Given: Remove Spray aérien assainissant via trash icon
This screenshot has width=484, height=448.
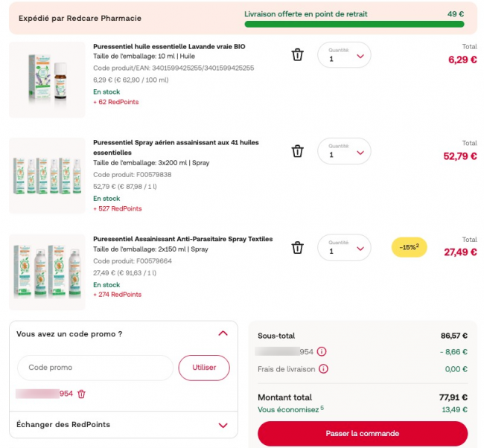Looking at the screenshot, I should (x=297, y=151).
